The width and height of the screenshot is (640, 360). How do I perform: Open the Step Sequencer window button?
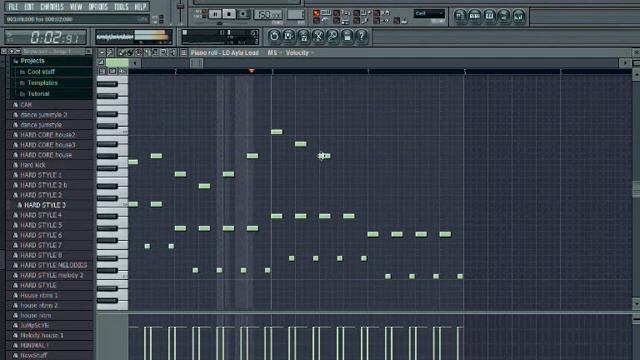point(475,16)
